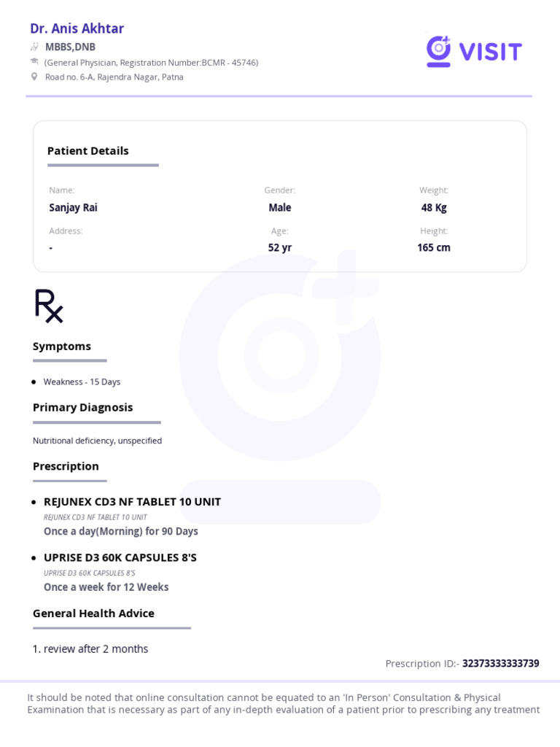Click the Prescription ID number 32373333333739

click(500, 664)
